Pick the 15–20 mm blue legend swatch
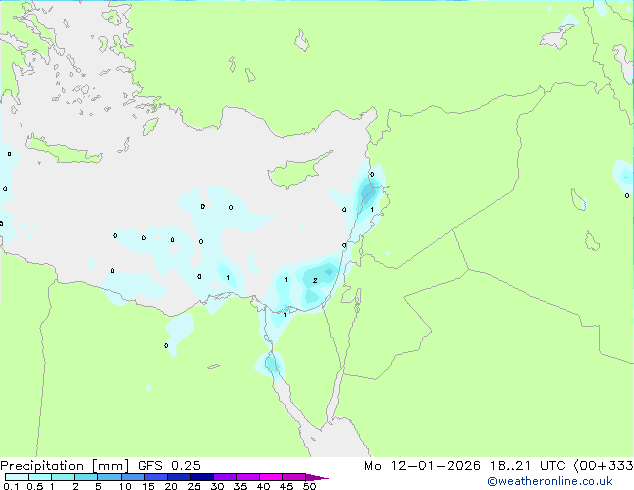Viewport: 634px width, 490px height. pos(155,477)
